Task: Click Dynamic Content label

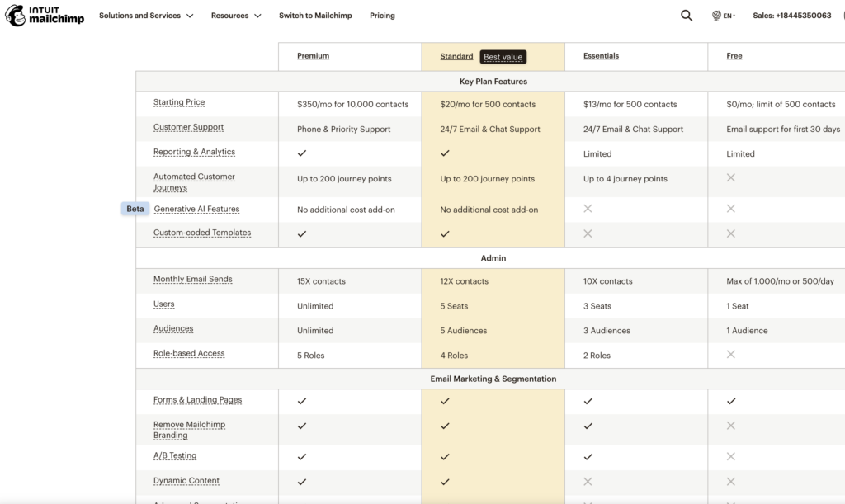Action: pos(186,480)
